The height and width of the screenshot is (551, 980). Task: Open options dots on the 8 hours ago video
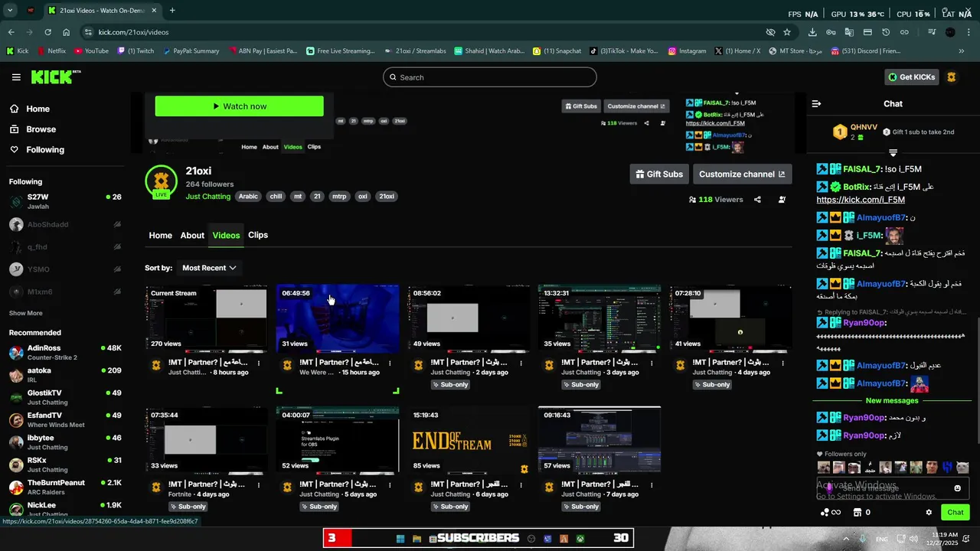(259, 364)
